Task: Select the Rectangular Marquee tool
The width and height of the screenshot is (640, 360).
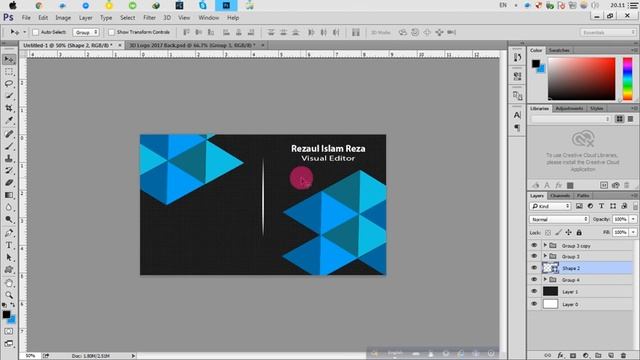Action: coord(9,72)
